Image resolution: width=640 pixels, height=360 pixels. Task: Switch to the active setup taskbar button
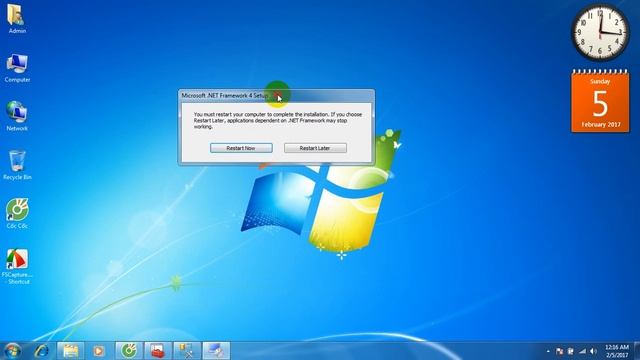click(x=216, y=351)
